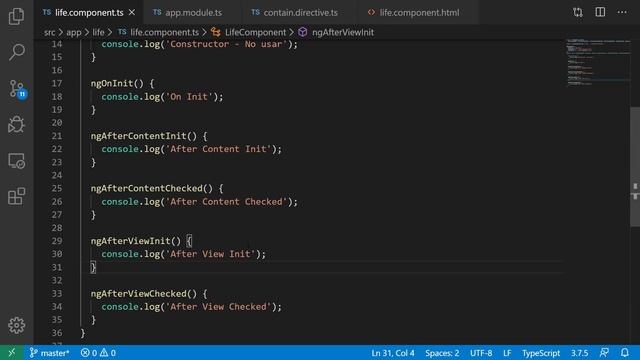Click the app breadcrumb segment
640x360 pixels.
coord(74,32)
